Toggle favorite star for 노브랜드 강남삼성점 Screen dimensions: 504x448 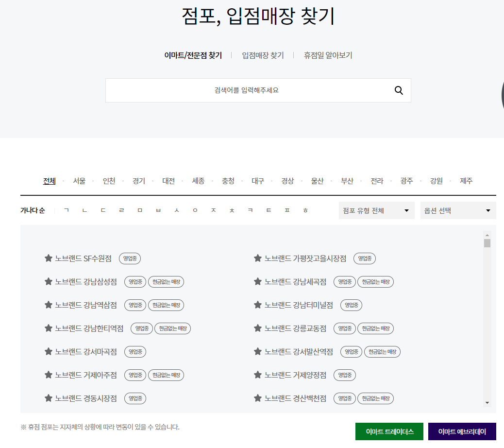click(48, 282)
